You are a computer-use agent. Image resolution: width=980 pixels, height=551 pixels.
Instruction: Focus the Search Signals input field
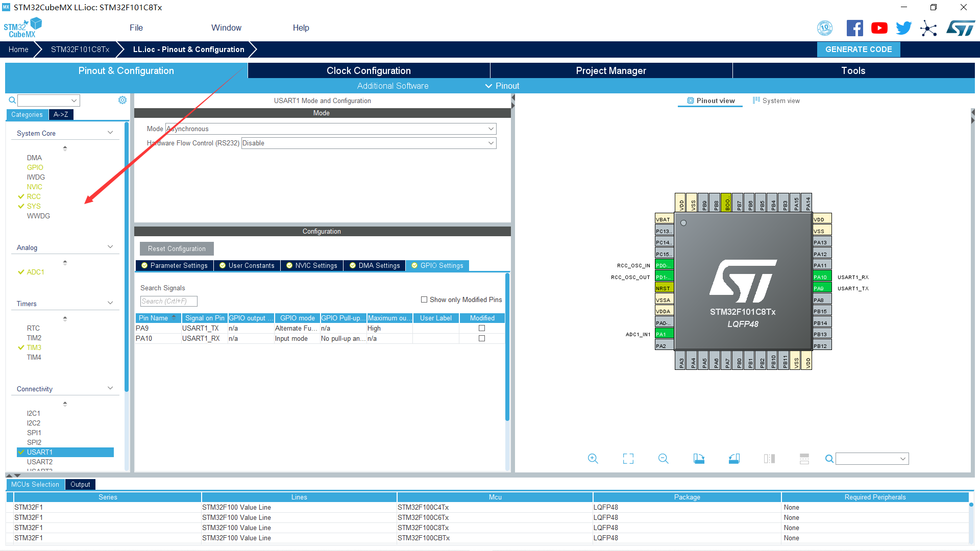(x=168, y=301)
